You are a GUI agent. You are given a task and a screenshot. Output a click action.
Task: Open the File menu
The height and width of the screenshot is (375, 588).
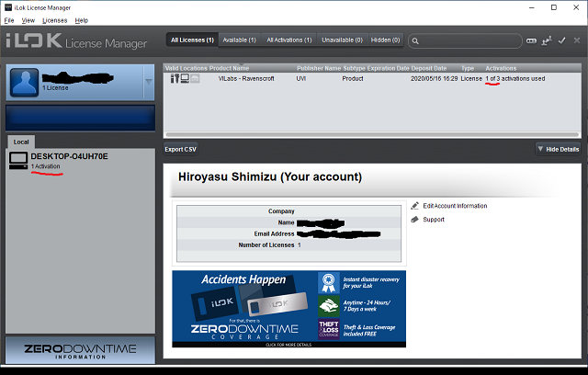[x=9, y=20]
